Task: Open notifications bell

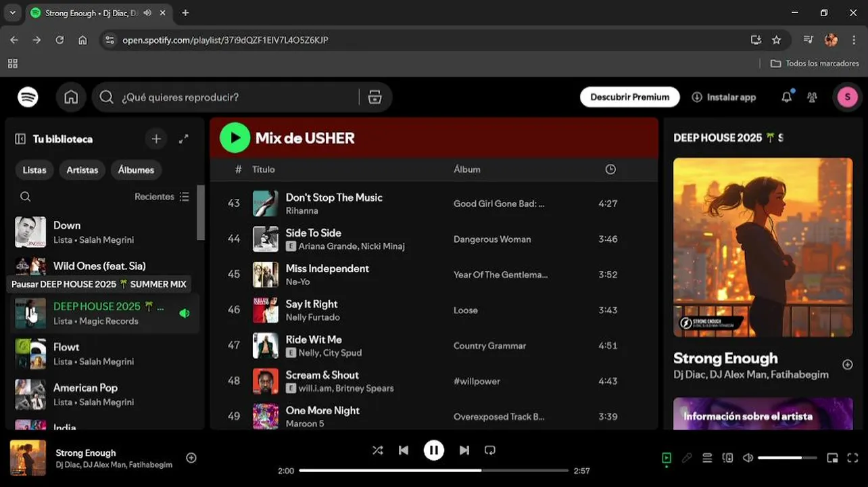Action: [x=786, y=97]
